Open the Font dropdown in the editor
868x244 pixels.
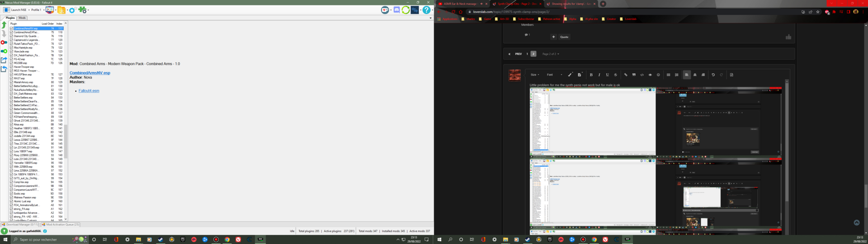(555, 75)
